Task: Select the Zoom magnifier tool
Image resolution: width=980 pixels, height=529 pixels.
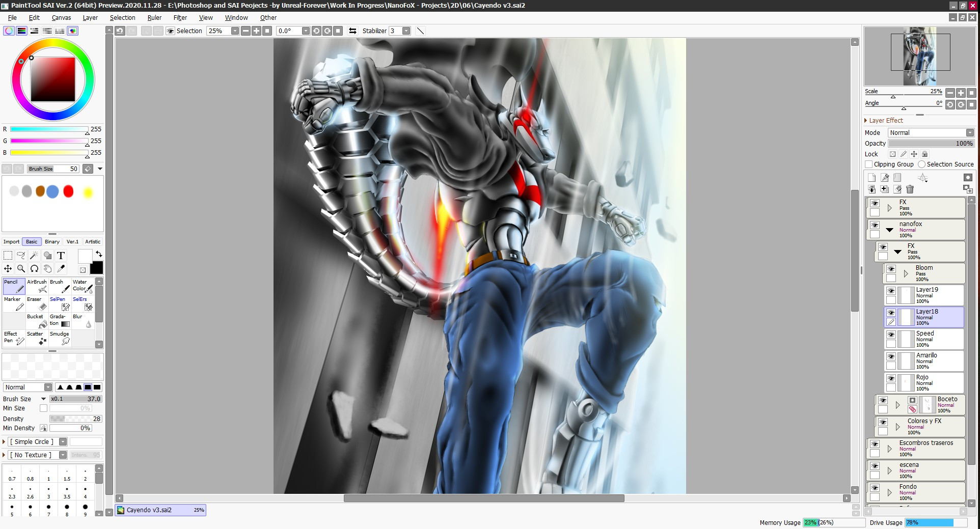Action: 21,268
